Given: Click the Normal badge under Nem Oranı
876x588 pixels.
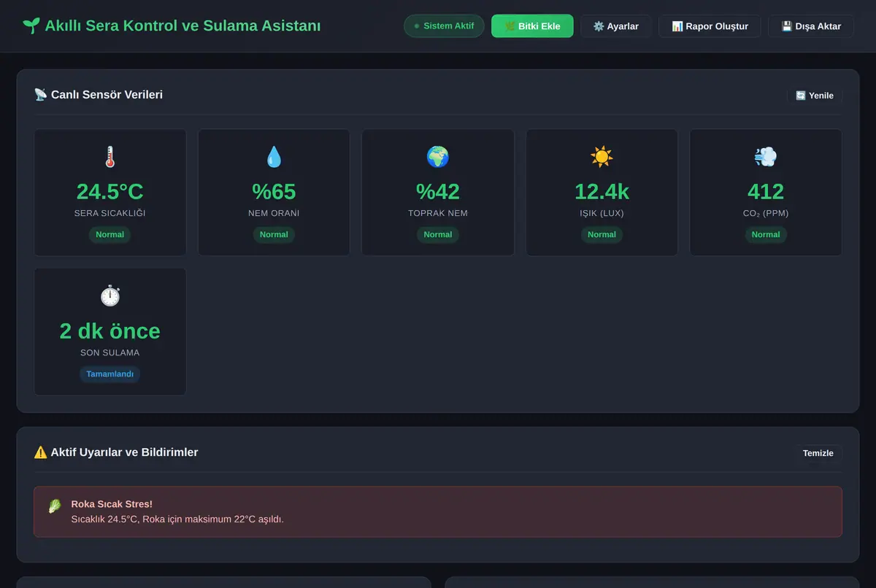Looking at the screenshot, I should click(274, 235).
